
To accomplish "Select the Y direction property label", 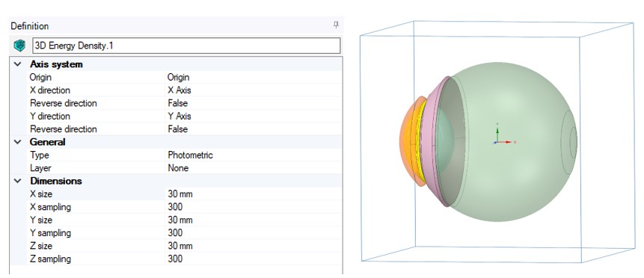I will pos(49,117).
